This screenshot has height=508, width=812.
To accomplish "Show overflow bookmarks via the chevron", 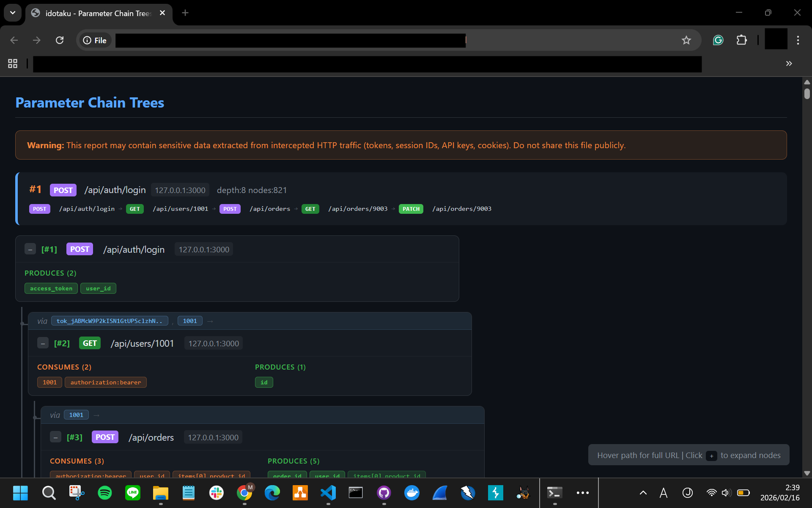I will (x=788, y=63).
